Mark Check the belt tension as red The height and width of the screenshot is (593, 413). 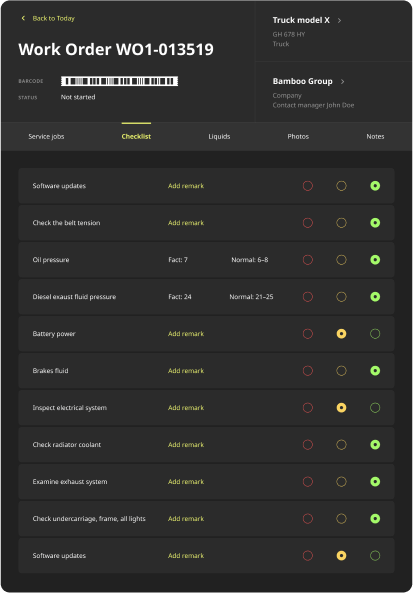[x=308, y=223]
